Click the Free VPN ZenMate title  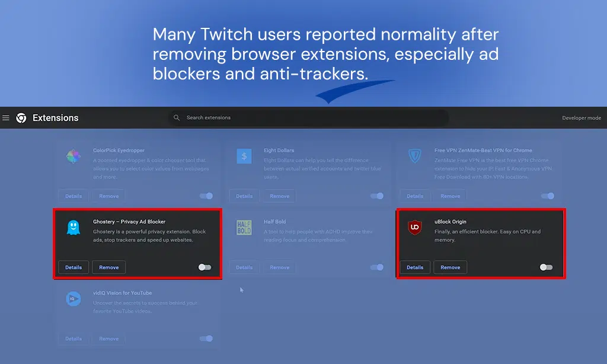tap(483, 150)
